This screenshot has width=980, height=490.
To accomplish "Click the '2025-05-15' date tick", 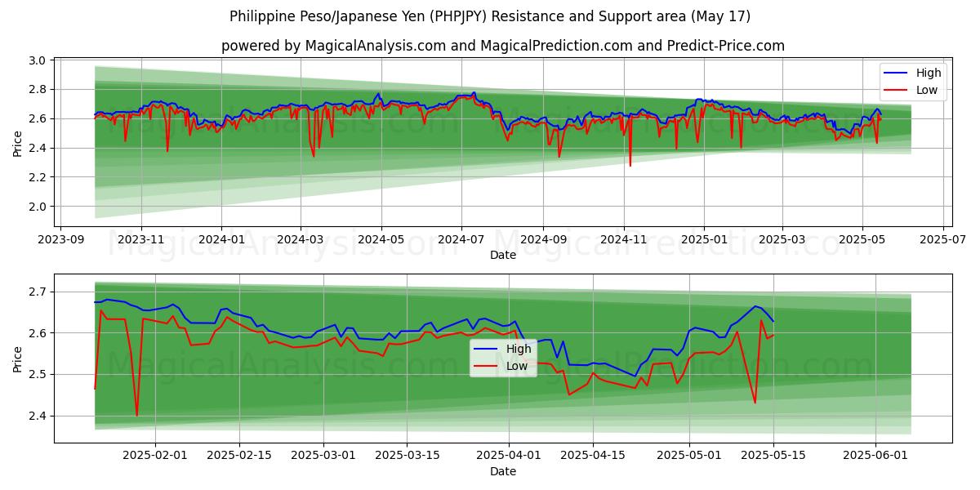I will pos(773,456).
